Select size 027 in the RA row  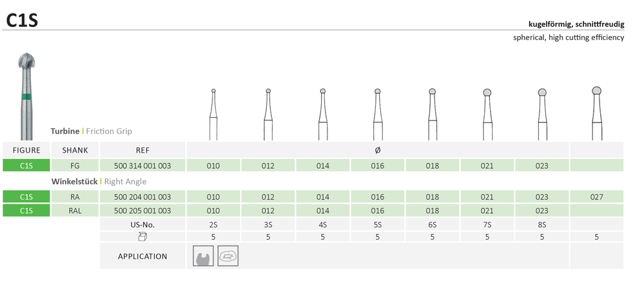[x=596, y=197]
